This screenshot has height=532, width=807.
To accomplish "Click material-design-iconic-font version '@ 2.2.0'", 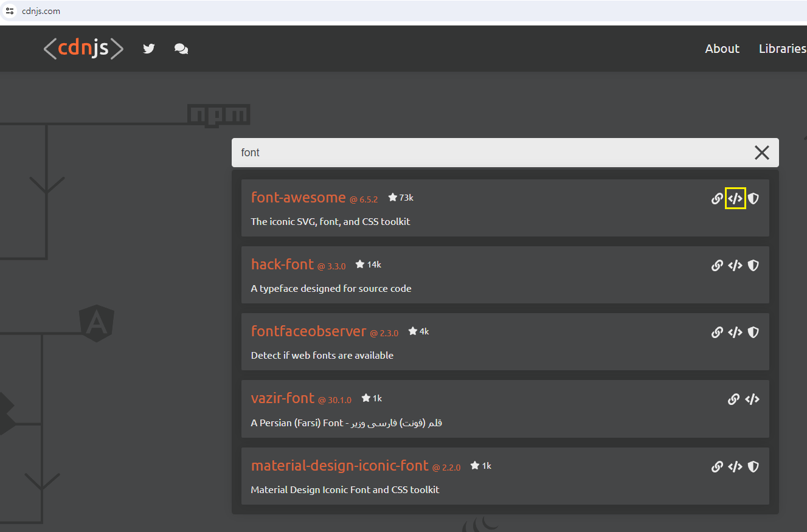I will (x=446, y=468).
